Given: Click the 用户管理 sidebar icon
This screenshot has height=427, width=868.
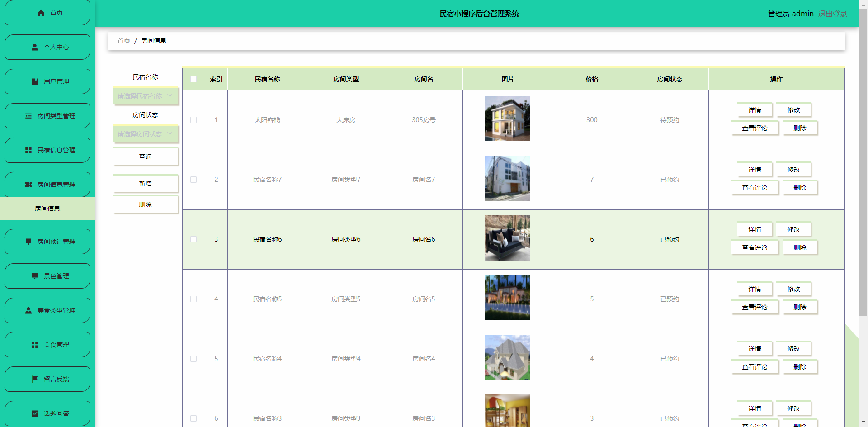Looking at the screenshot, I should pos(35,81).
